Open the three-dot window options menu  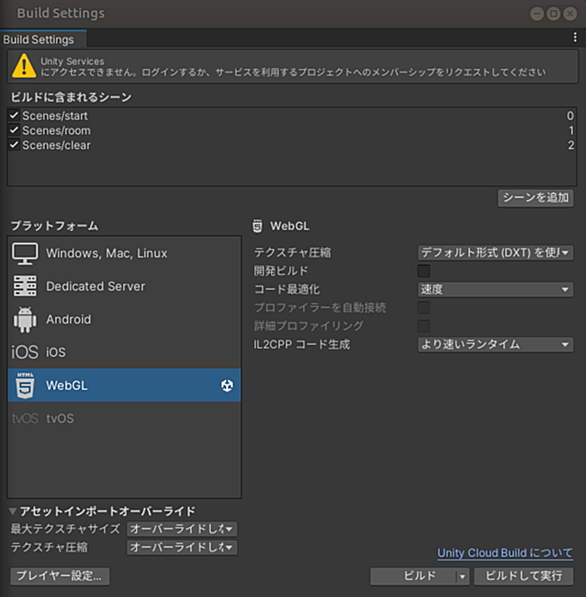click(575, 37)
